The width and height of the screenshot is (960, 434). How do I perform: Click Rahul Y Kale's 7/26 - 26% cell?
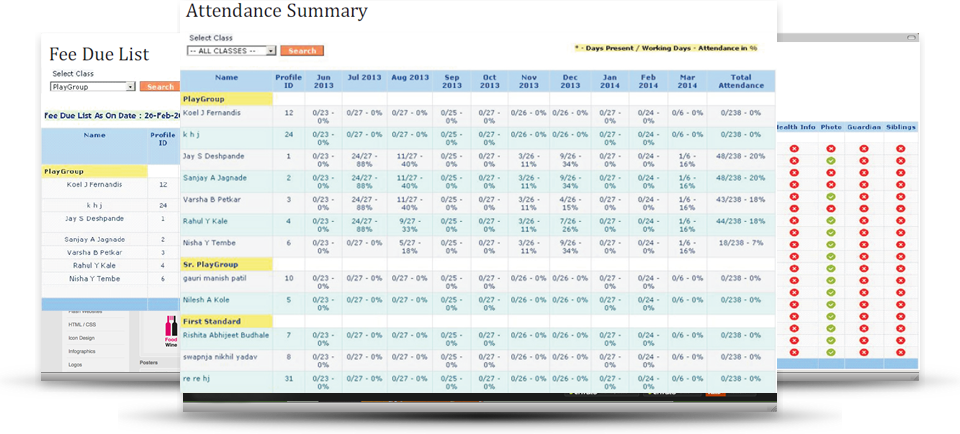pyautogui.click(x=570, y=225)
